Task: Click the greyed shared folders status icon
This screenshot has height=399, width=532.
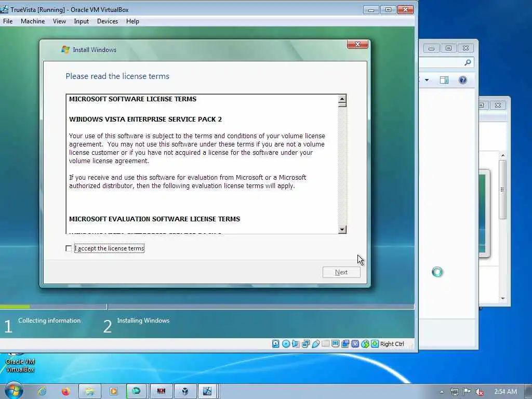Action: pos(325,344)
